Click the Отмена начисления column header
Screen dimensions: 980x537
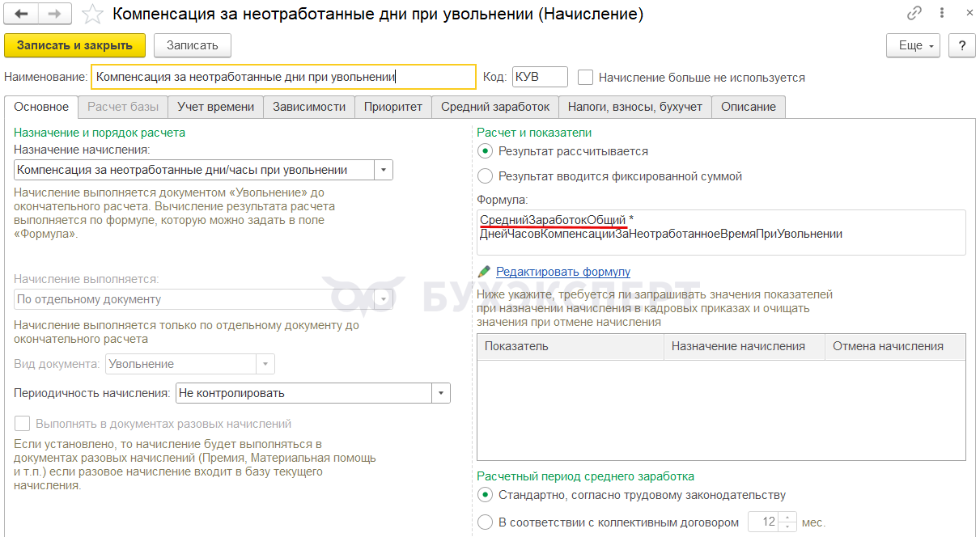[x=895, y=346]
